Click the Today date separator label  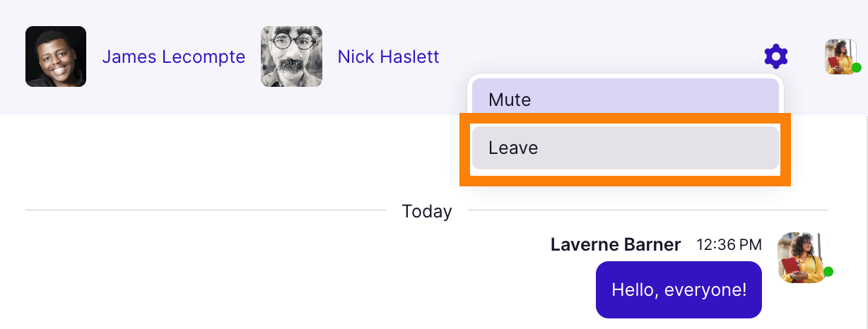pyautogui.click(x=427, y=211)
